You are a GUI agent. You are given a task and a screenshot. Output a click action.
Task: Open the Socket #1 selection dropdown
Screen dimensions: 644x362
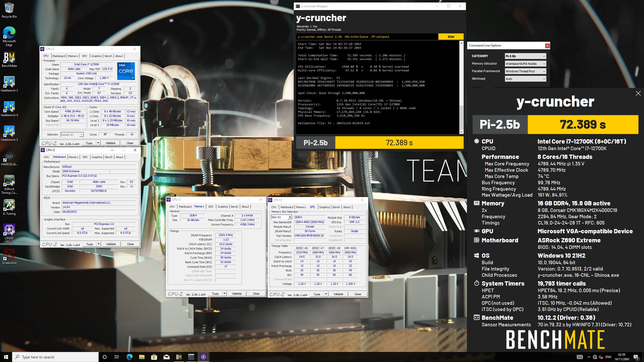coord(72,135)
